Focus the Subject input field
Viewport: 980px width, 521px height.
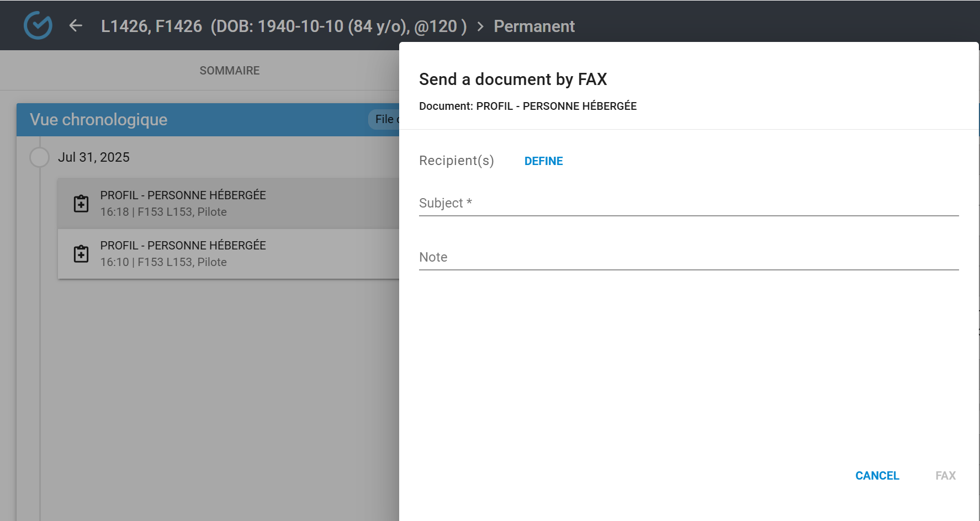(688, 204)
